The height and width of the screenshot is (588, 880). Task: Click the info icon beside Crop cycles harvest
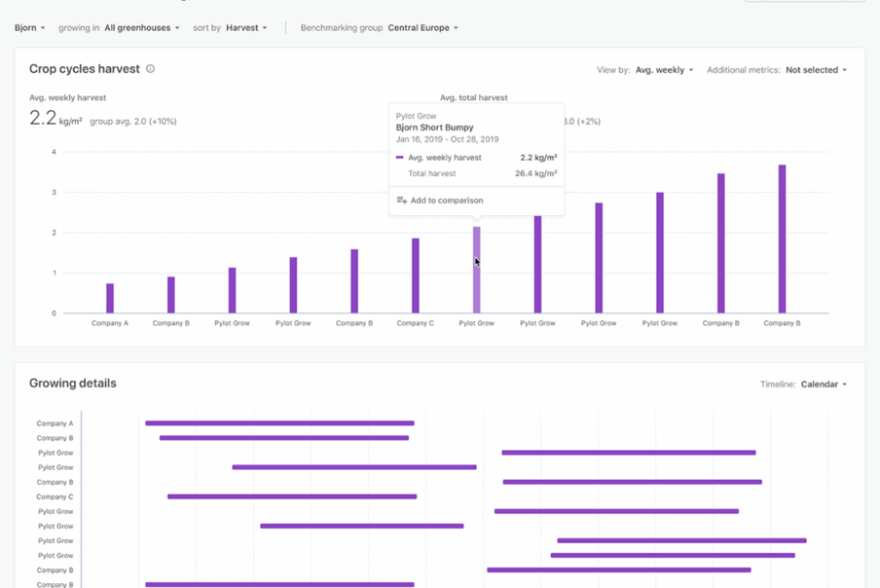coord(150,69)
